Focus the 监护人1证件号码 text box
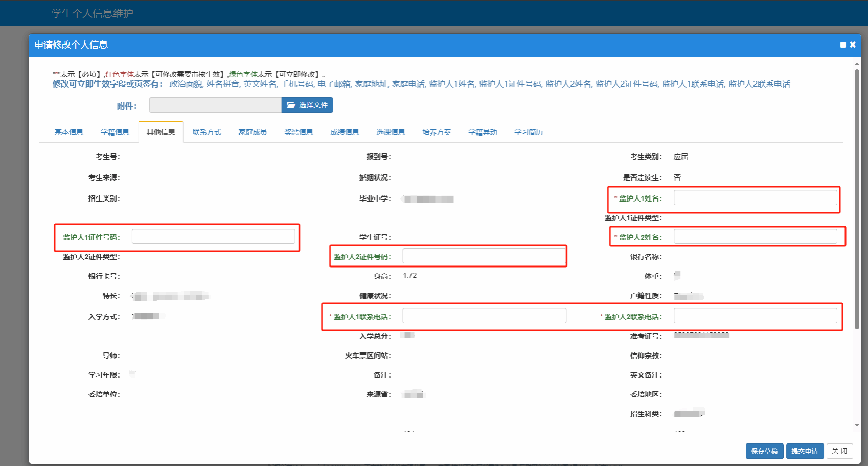The width and height of the screenshot is (868, 466). point(213,236)
